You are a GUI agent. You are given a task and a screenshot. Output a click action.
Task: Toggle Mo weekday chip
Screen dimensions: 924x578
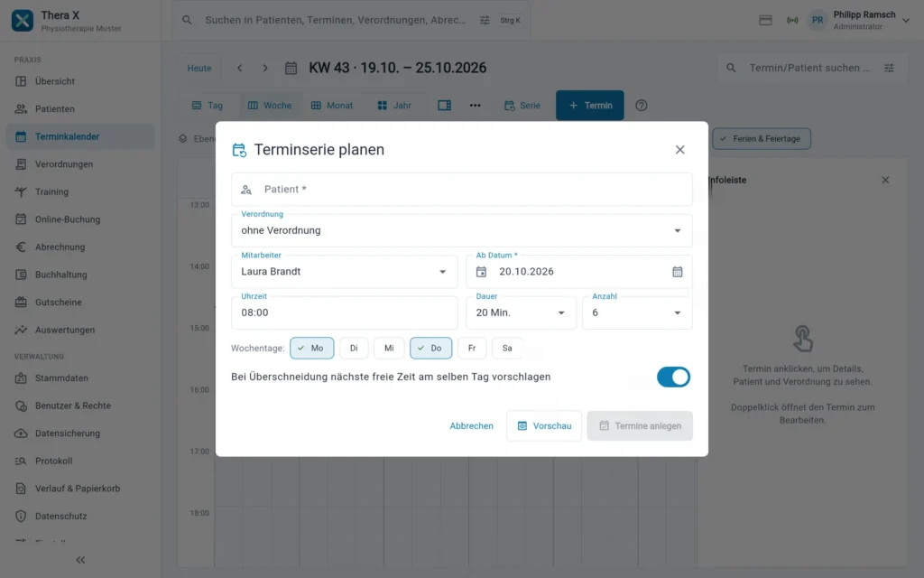click(311, 348)
